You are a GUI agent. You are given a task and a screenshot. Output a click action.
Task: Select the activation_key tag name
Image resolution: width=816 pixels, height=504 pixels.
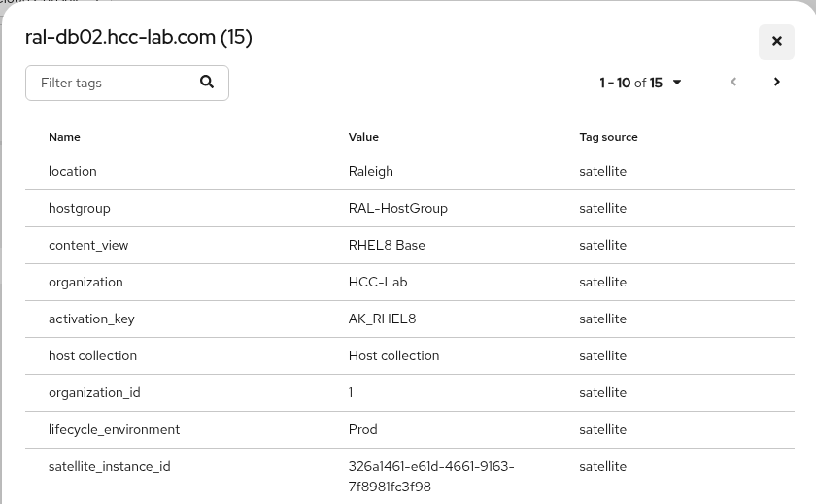click(91, 319)
